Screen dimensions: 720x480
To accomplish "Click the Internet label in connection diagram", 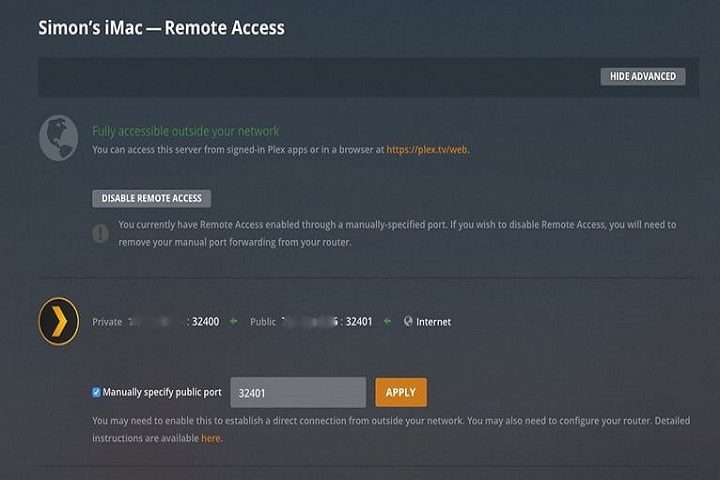I will pyautogui.click(x=433, y=322).
